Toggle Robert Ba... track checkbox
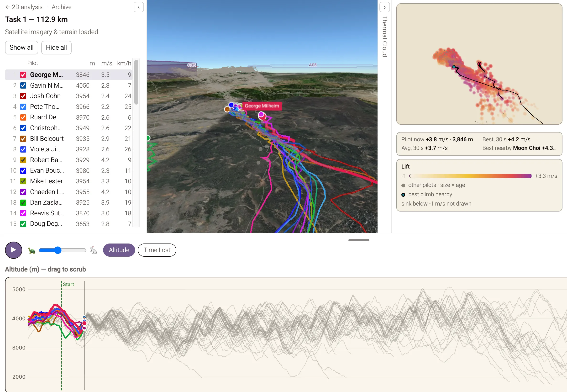The height and width of the screenshot is (392, 567). point(23,160)
